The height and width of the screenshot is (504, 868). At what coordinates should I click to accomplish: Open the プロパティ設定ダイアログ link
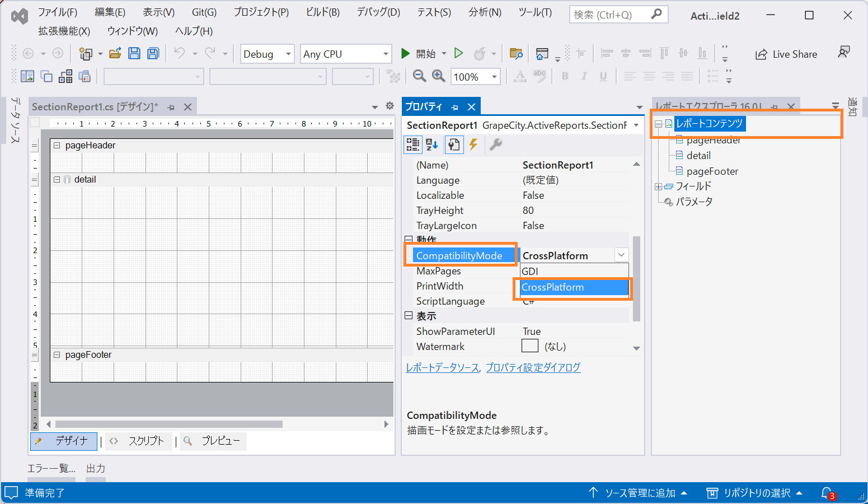(533, 367)
